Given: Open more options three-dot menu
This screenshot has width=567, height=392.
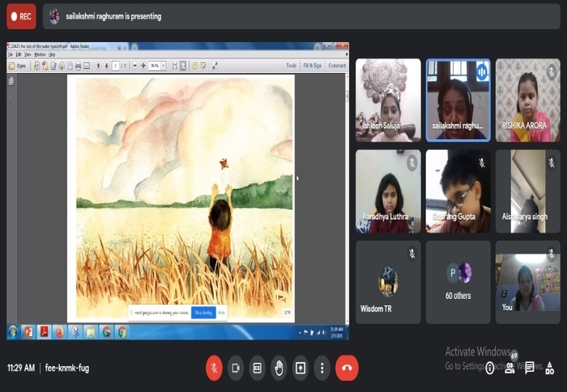Looking at the screenshot, I should pyautogui.click(x=322, y=369).
